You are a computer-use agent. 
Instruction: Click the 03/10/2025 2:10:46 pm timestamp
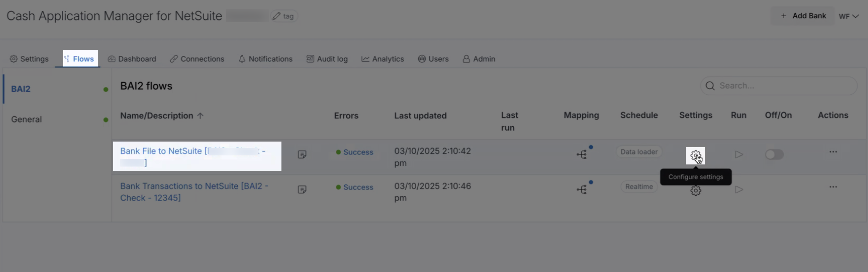pos(433,192)
